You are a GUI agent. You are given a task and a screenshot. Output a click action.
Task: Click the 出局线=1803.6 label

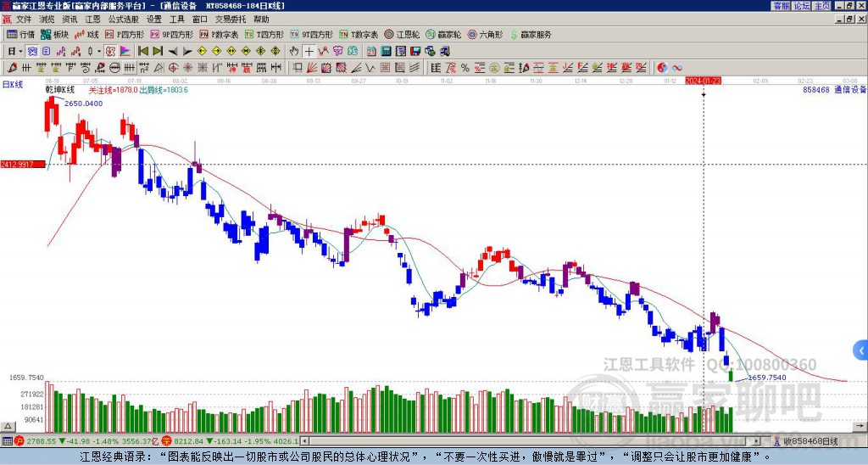[x=164, y=90]
